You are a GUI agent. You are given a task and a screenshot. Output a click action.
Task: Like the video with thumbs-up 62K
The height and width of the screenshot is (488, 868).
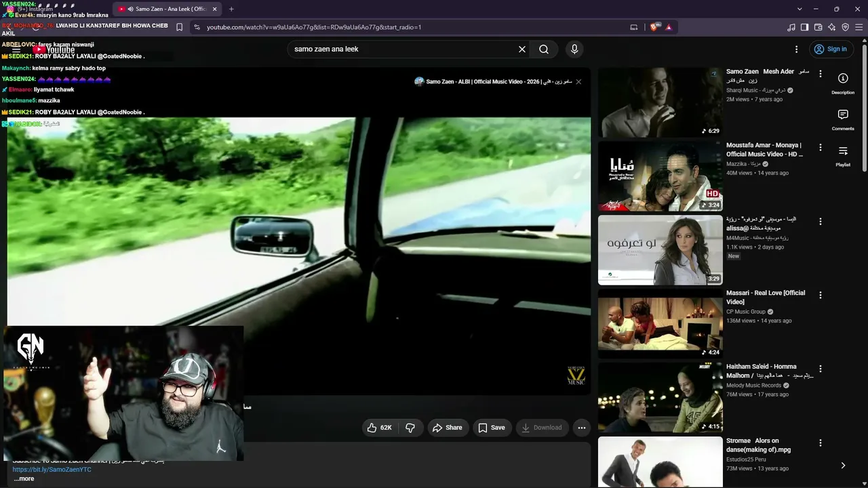coord(380,428)
